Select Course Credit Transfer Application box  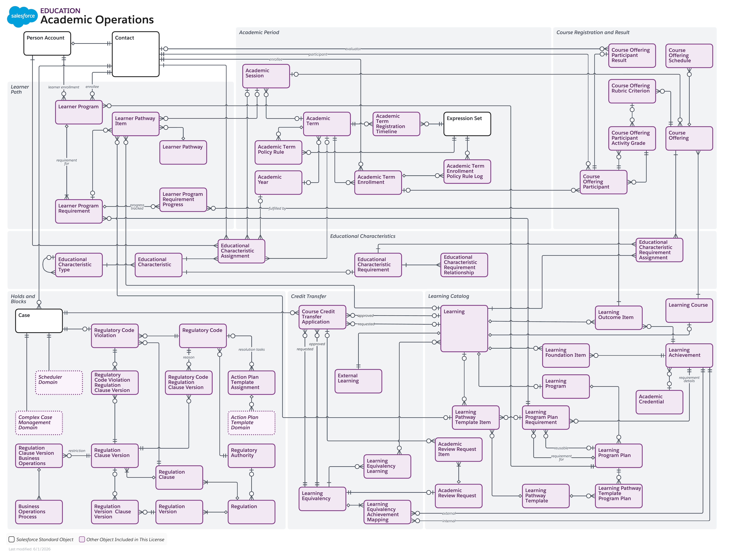tap(322, 317)
